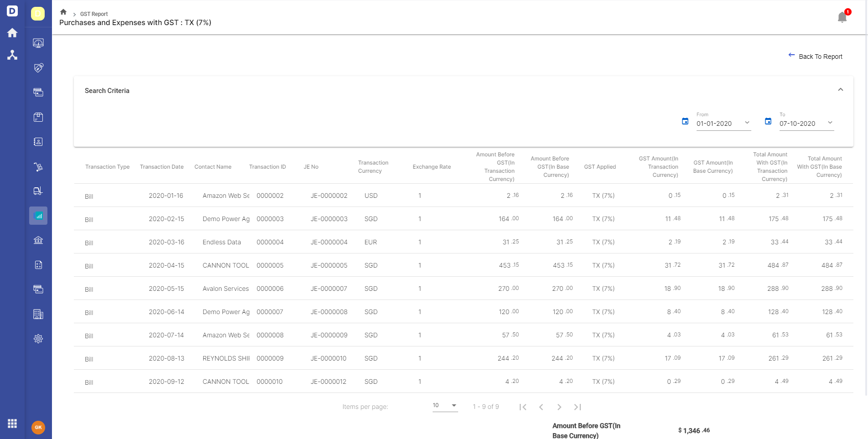Click the organization tree icon
The image size is (868, 439).
[x=12, y=55]
